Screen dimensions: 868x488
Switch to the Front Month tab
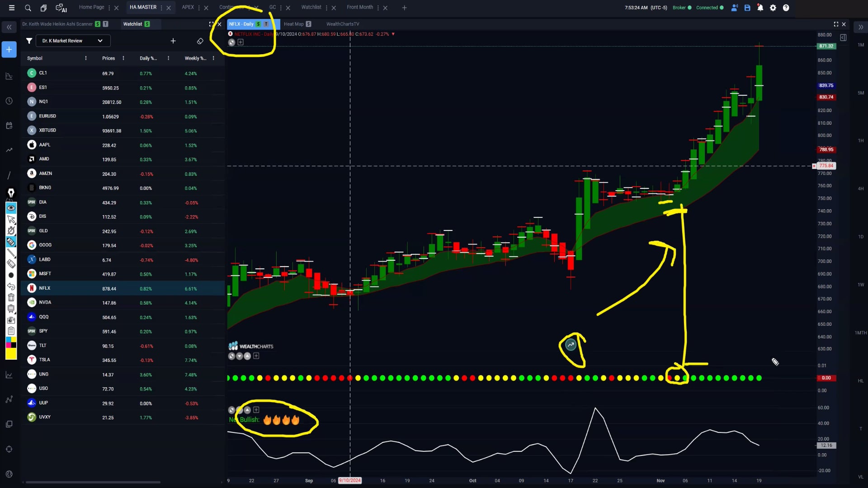(360, 7)
